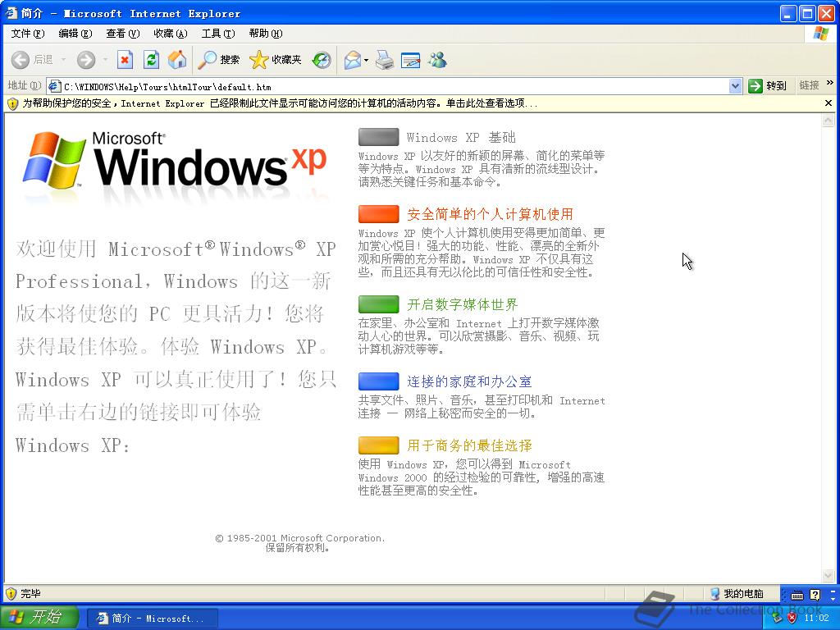Select the 简介 - Microsoft taskbar button

click(x=152, y=619)
